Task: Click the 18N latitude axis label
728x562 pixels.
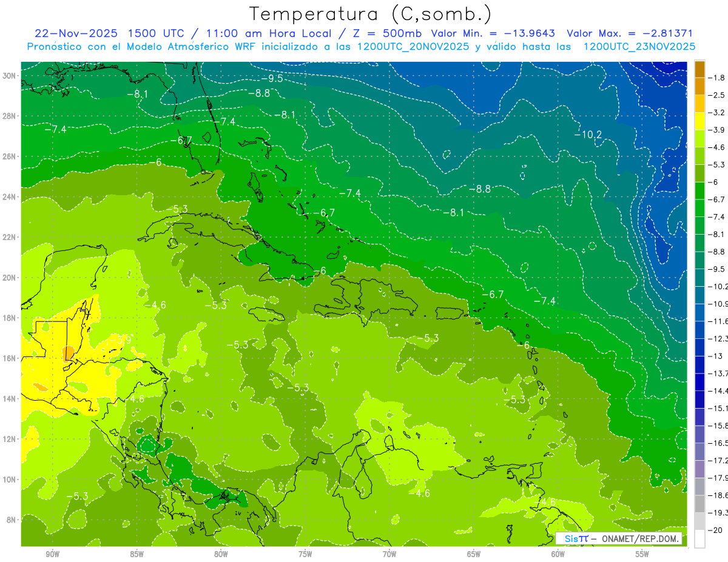Action: tap(10, 318)
